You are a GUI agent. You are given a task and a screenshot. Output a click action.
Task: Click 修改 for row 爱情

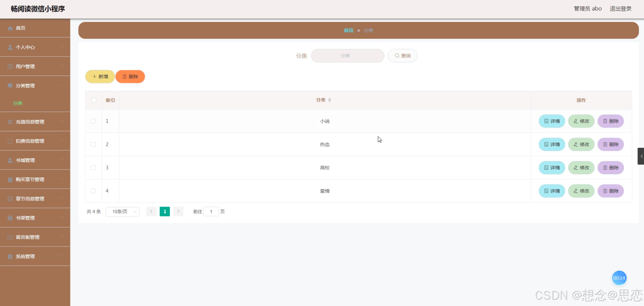point(581,191)
